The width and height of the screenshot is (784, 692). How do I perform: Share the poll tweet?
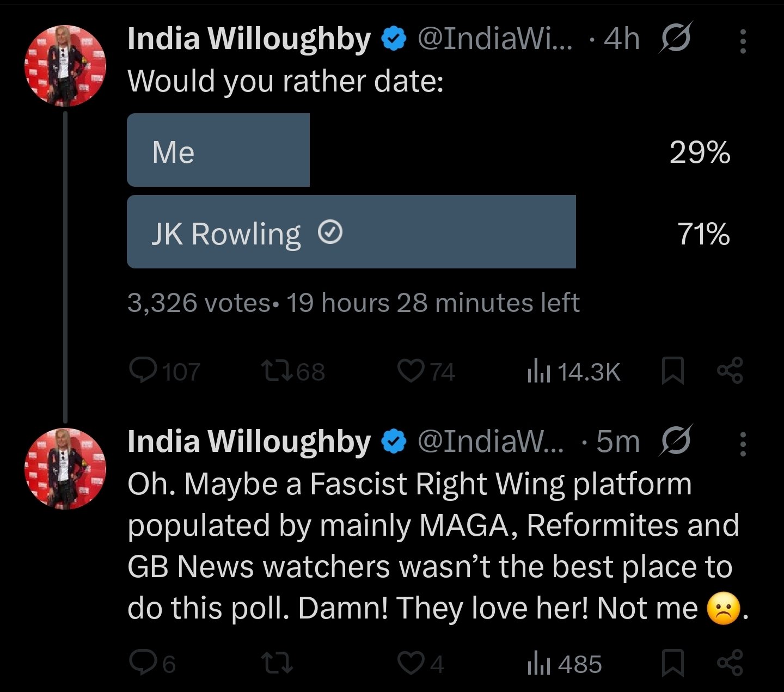tap(730, 371)
